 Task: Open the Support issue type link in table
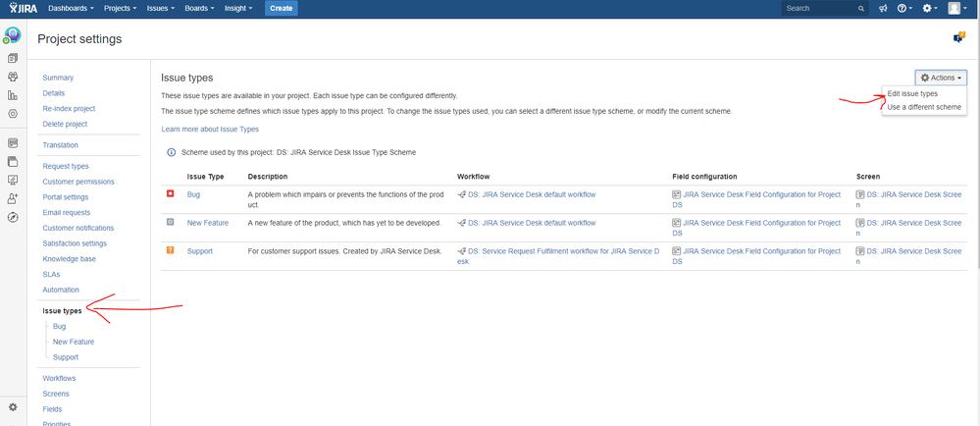(200, 251)
